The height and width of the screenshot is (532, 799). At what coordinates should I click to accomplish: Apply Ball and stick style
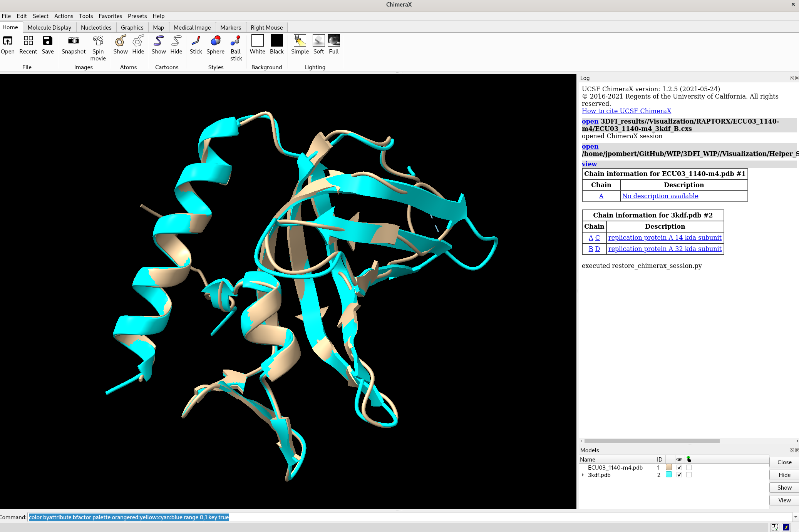point(236,41)
